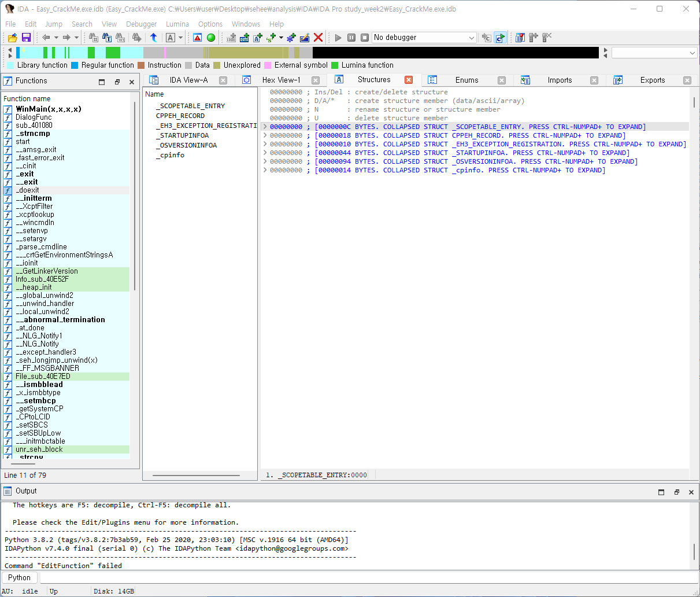Screen dimensions: 700x597
Task: Close the Hex View-1 tab
Action: pyautogui.click(x=316, y=80)
